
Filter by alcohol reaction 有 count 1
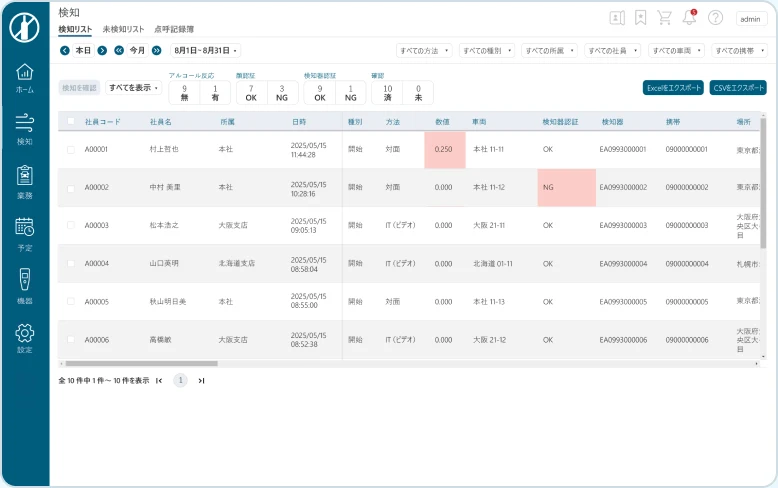tap(215, 93)
